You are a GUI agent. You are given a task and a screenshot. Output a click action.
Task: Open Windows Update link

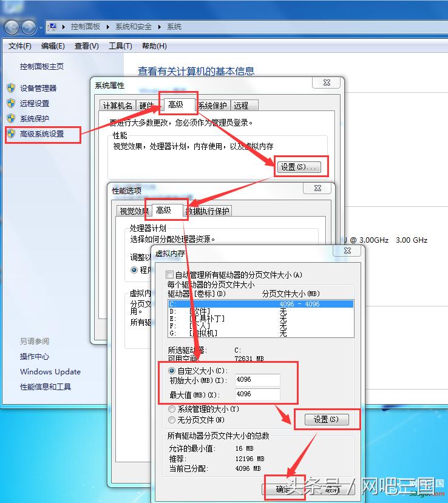click(50, 372)
